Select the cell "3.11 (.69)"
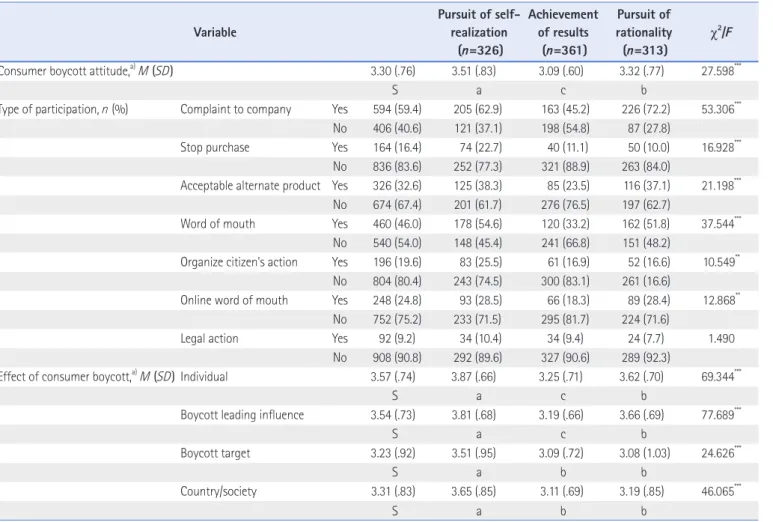Image resolution: width=773 pixels, height=522 pixels. click(561, 491)
